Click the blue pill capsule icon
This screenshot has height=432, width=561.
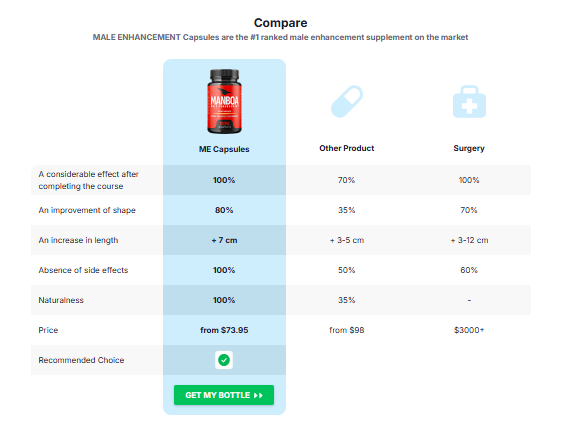(x=347, y=101)
